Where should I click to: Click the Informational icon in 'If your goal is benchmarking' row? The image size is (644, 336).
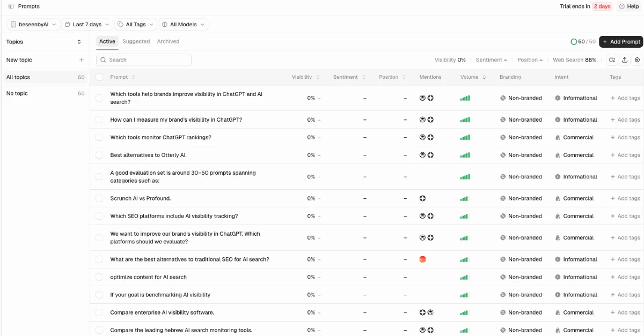click(558, 295)
